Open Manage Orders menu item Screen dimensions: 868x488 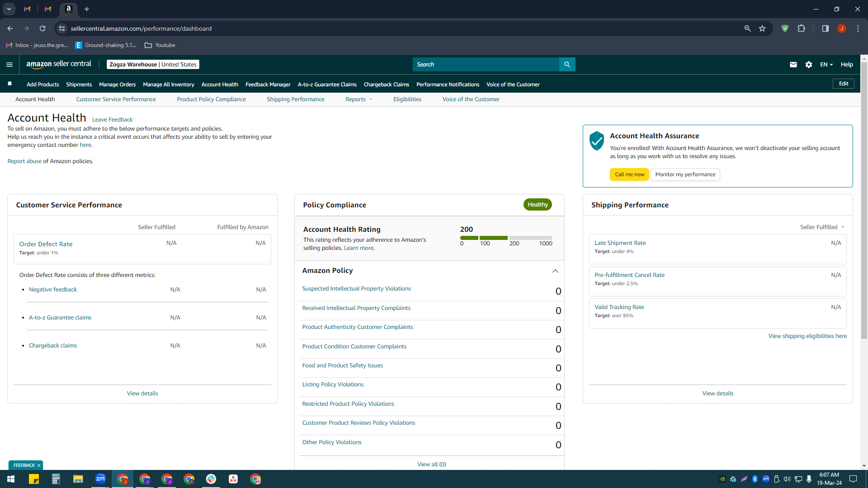pyautogui.click(x=118, y=84)
